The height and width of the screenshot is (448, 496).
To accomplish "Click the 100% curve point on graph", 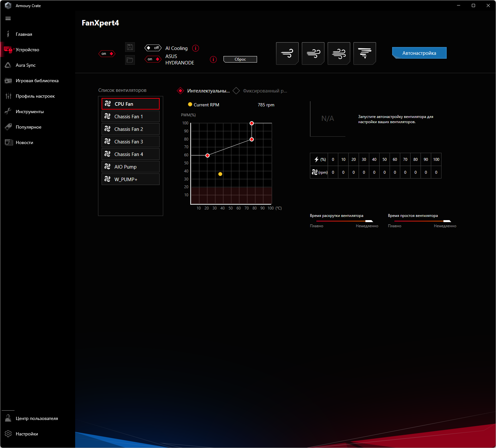I will (x=252, y=123).
